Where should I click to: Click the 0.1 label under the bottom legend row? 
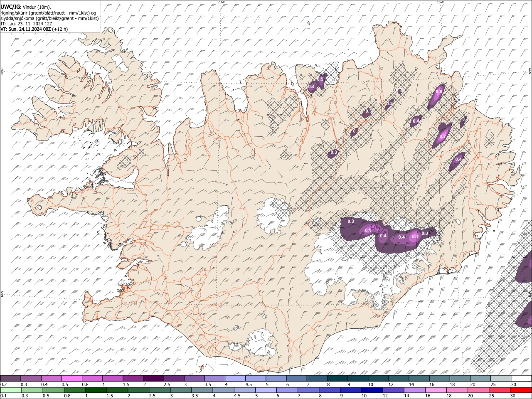tap(3, 396)
